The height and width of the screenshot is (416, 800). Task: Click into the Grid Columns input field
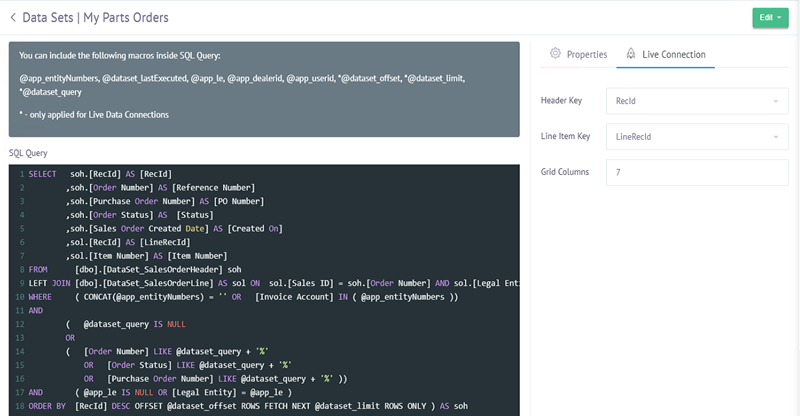tap(697, 173)
